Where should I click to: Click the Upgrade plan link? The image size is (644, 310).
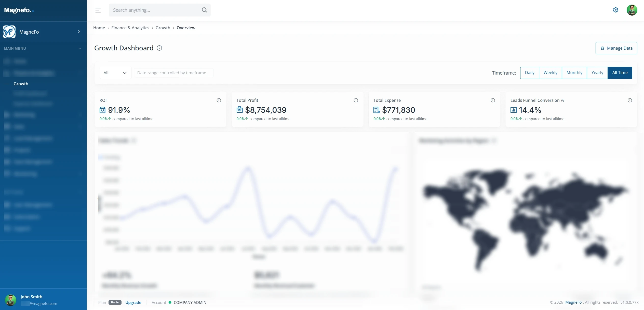click(133, 302)
